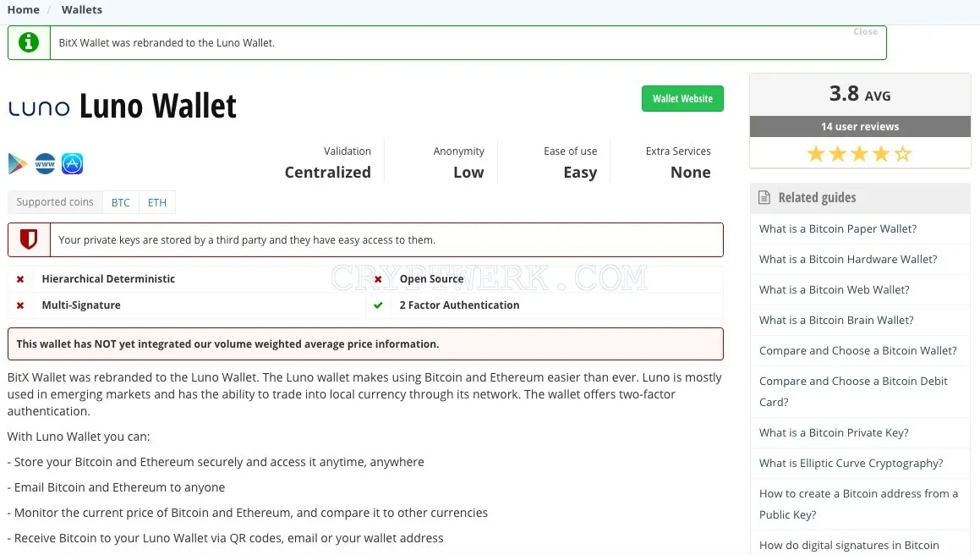Open 'What is a Bitcoin Private Key?' guide
Image resolution: width=980 pixels, height=555 pixels.
(834, 433)
